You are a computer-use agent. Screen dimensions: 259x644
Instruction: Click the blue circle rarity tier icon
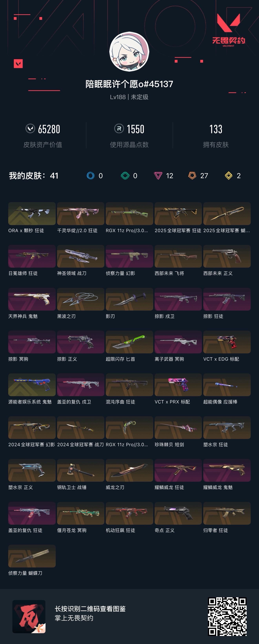coord(90,176)
